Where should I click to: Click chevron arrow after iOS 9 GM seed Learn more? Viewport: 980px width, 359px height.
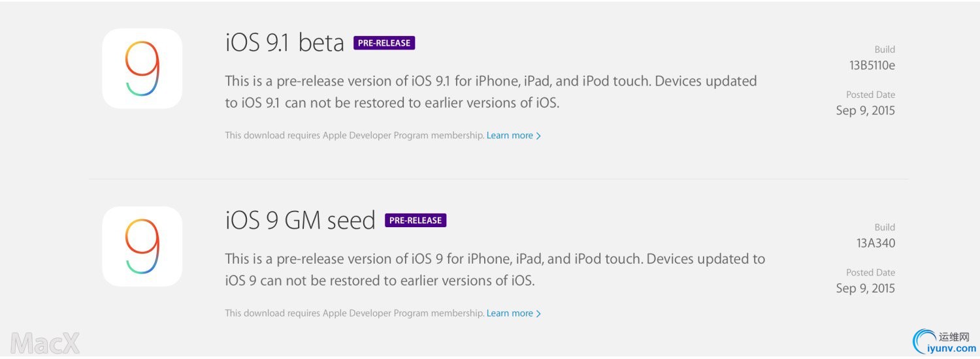tap(538, 313)
